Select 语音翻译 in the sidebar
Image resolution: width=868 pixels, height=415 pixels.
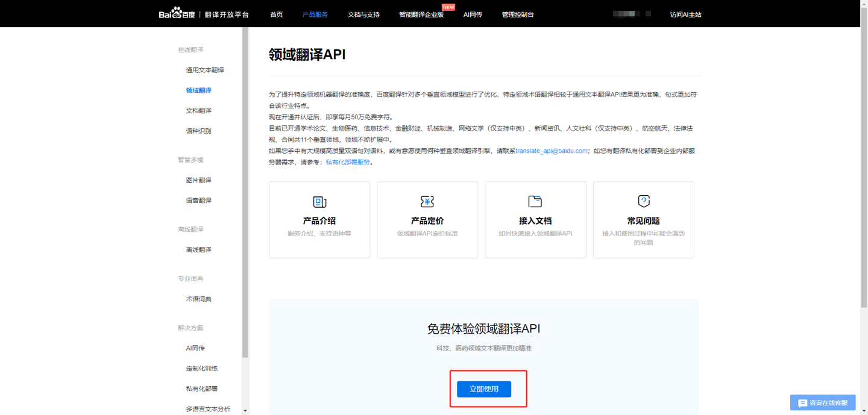[198, 201]
